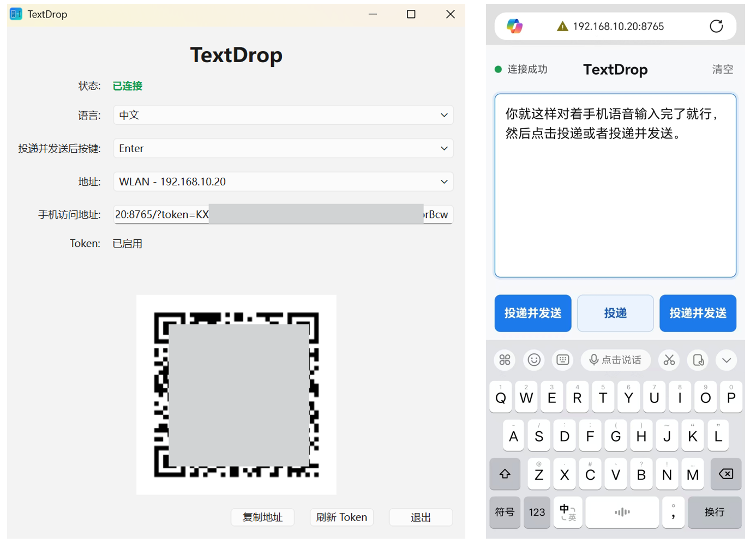Click the QR code image
Screen dimensions: 756x543
(236, 395)
